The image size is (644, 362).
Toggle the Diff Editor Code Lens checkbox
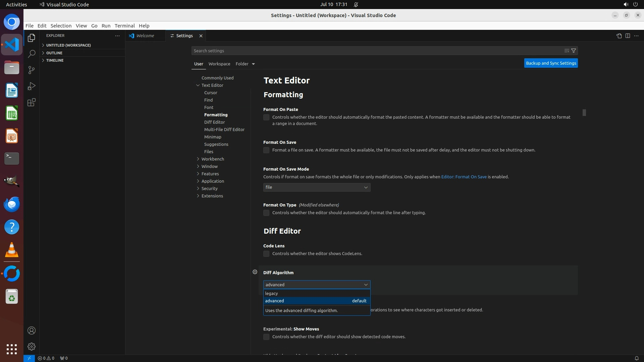coord(266,254)
